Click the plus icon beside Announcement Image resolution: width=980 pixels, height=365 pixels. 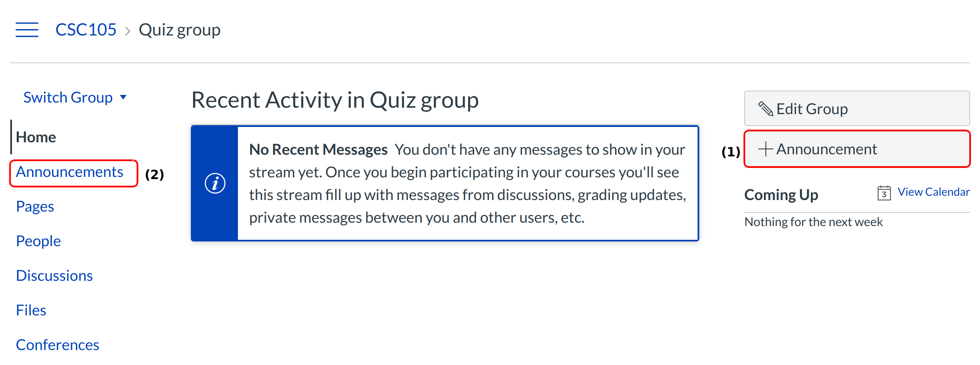click(765, 149)
